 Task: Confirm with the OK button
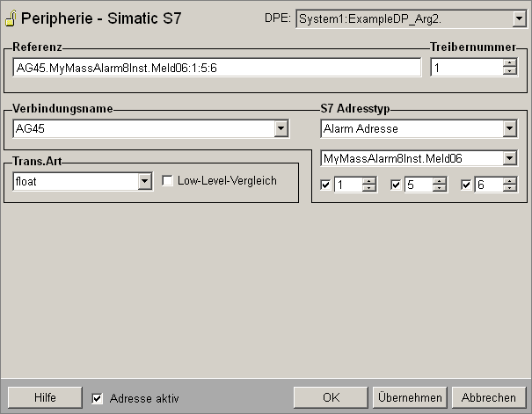click(x=331, y=397)
